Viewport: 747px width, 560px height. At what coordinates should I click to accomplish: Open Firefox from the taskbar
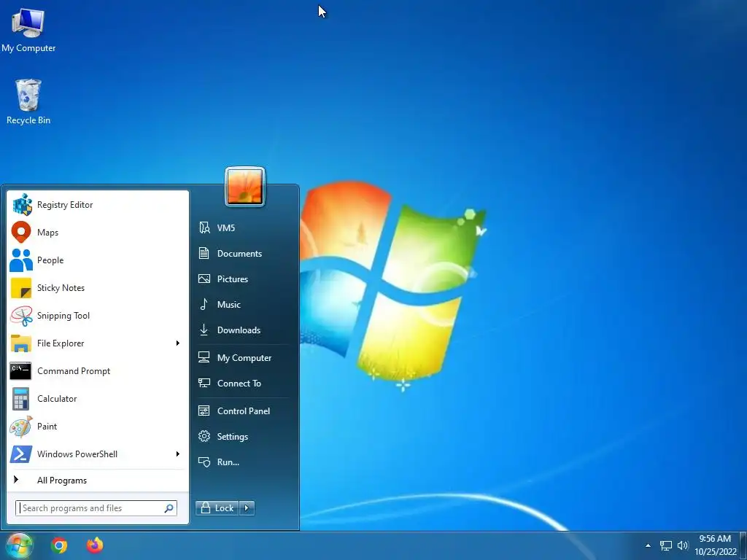95,545
